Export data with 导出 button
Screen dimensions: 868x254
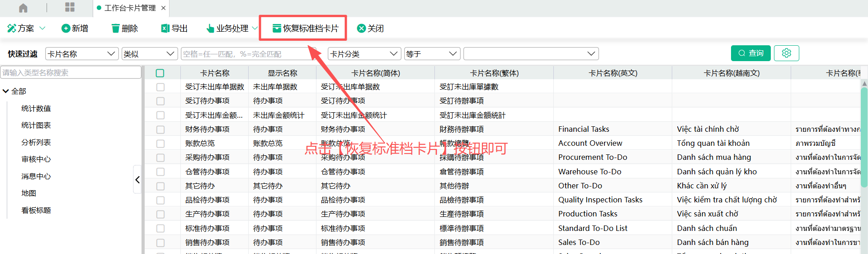pos(175,29)
